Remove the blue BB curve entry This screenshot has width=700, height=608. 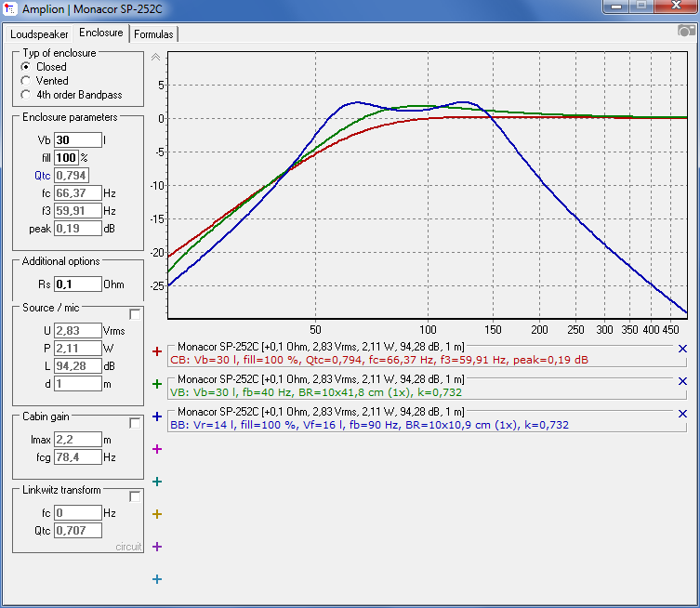point(682,414)
